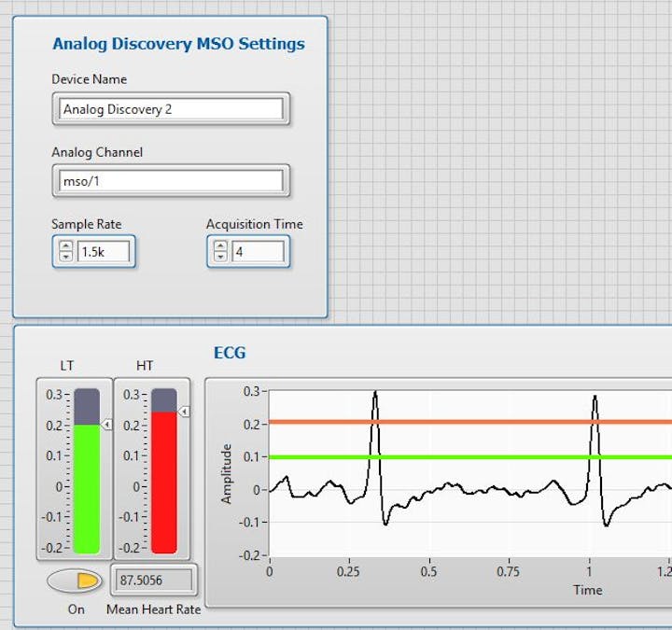Click the 0.5 tick on the Time axis
This screenshot has height=630, width=672.
[x=428, y=571]
